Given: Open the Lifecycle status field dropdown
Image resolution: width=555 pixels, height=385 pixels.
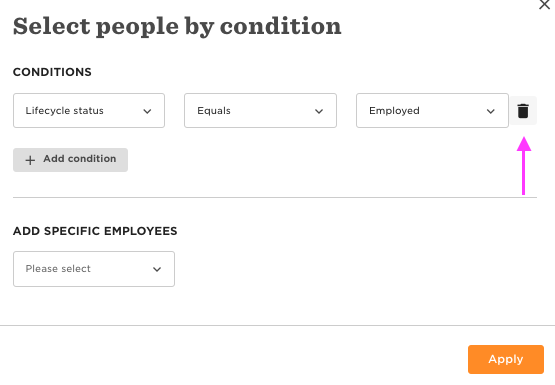Looking at the screenshot, I should pyautogui.click(x=89, y=110).
